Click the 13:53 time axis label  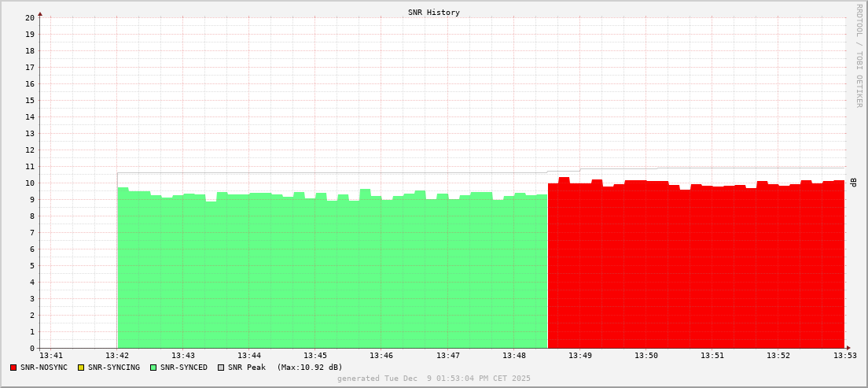coord(845,356)
